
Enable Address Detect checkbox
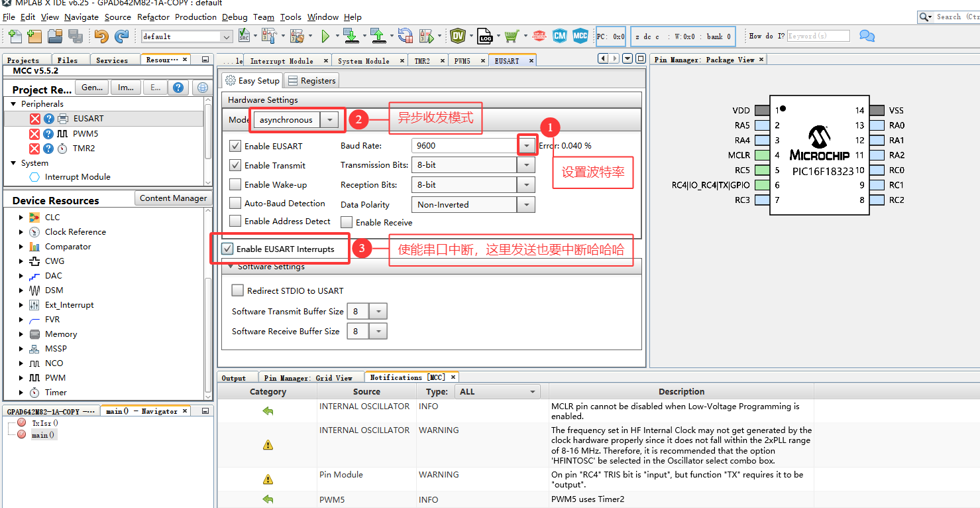[235, 221]
